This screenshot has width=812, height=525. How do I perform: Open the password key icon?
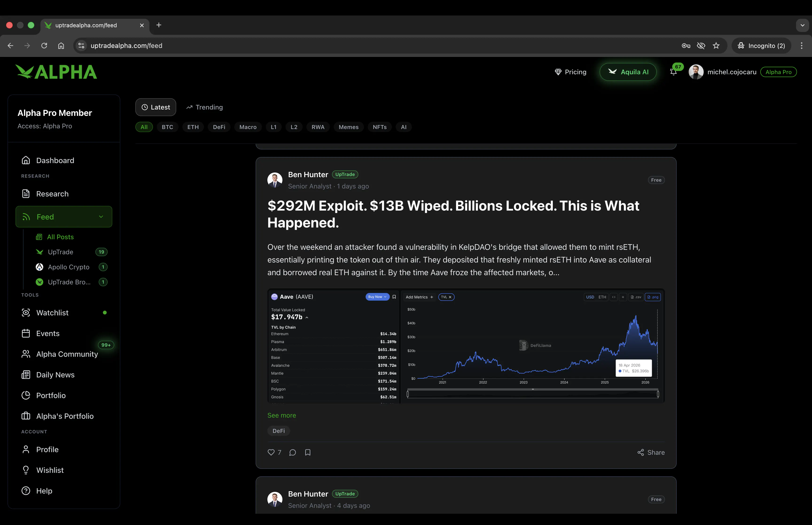(x=686, y=46)
